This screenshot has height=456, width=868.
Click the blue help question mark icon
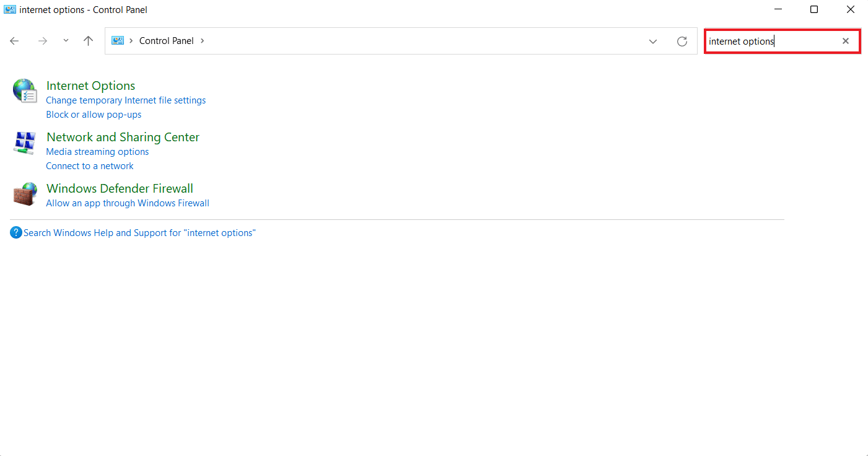(16, 233)
